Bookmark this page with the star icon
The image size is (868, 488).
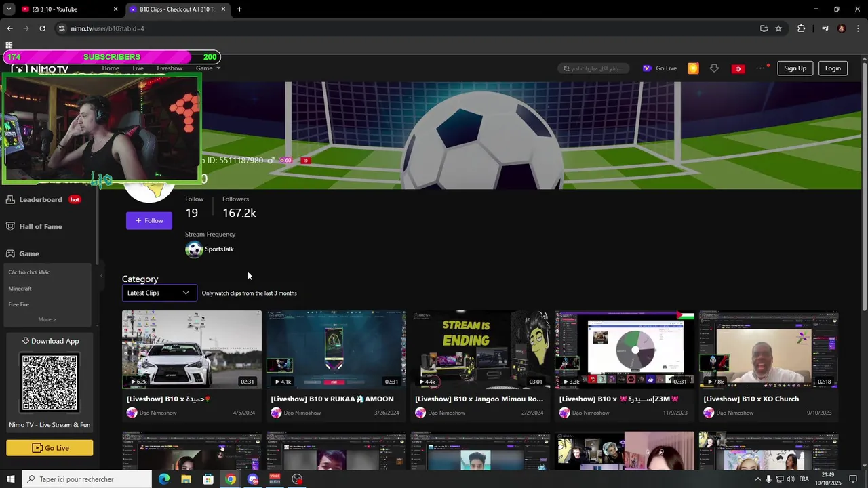click(x=778, y=28)
